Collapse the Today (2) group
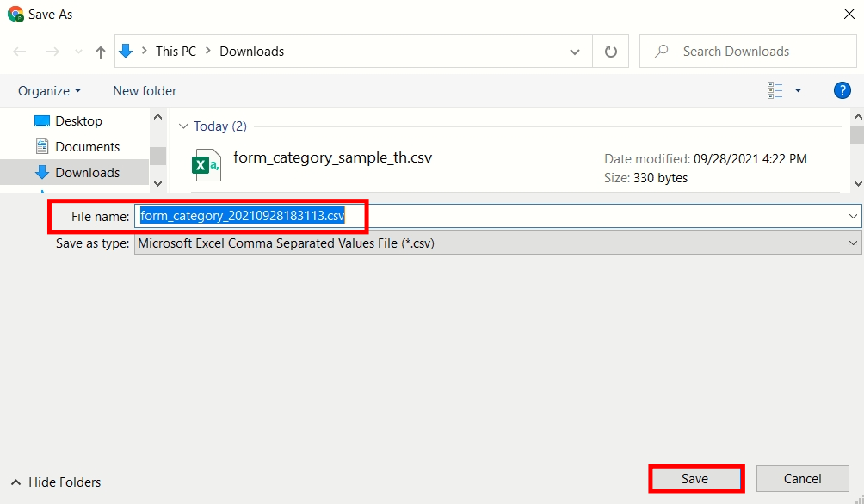This screenshot has width=864, height=504. pyautogui.click(x=182, y=126)
